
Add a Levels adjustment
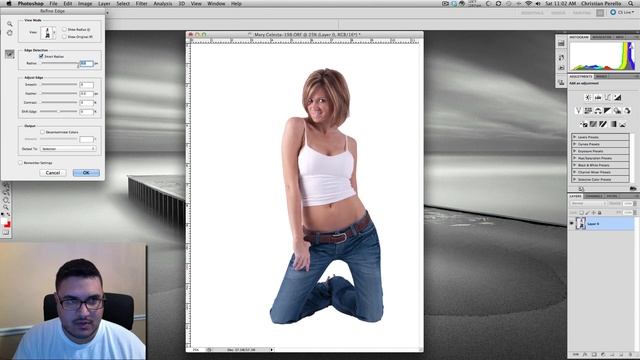point(598,98)
